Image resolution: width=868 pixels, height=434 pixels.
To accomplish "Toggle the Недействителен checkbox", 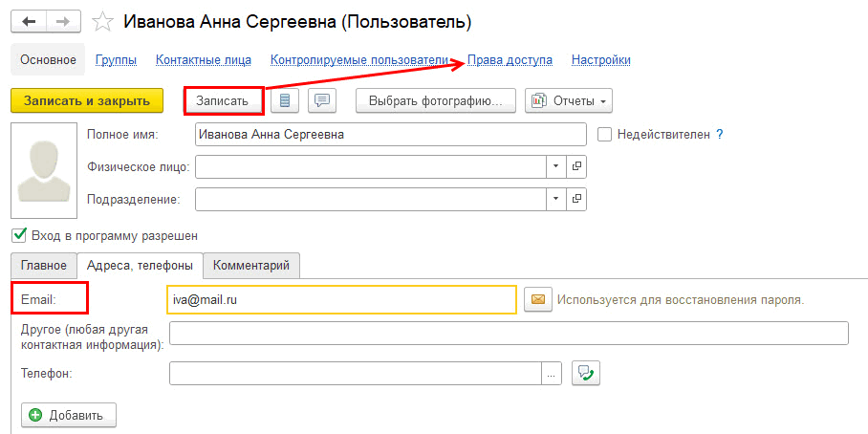I will tap(604, 135).
